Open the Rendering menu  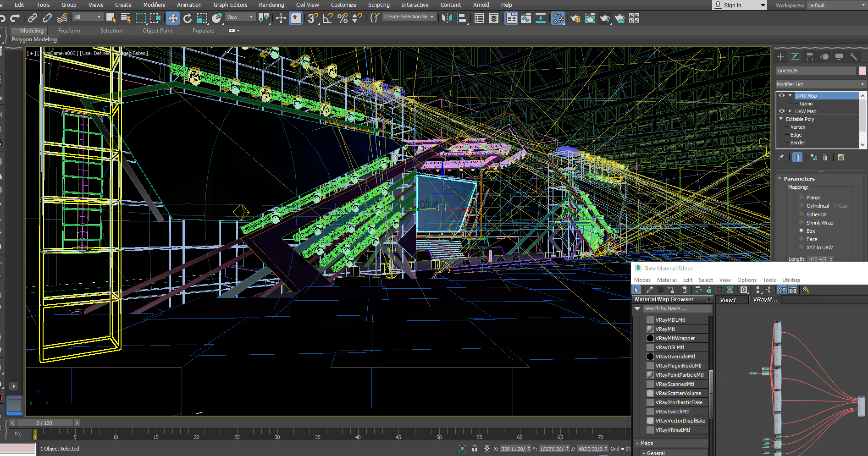[x=271, y=5]
